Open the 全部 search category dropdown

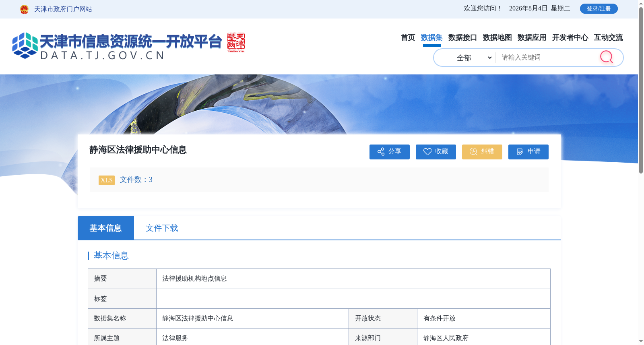(474, 58)
